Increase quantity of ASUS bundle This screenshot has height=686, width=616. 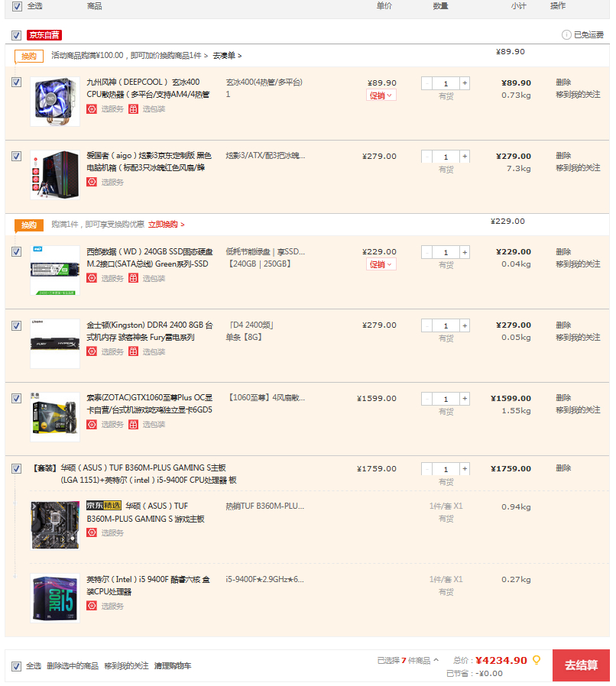pyautogui.click(x=465, y=469)
